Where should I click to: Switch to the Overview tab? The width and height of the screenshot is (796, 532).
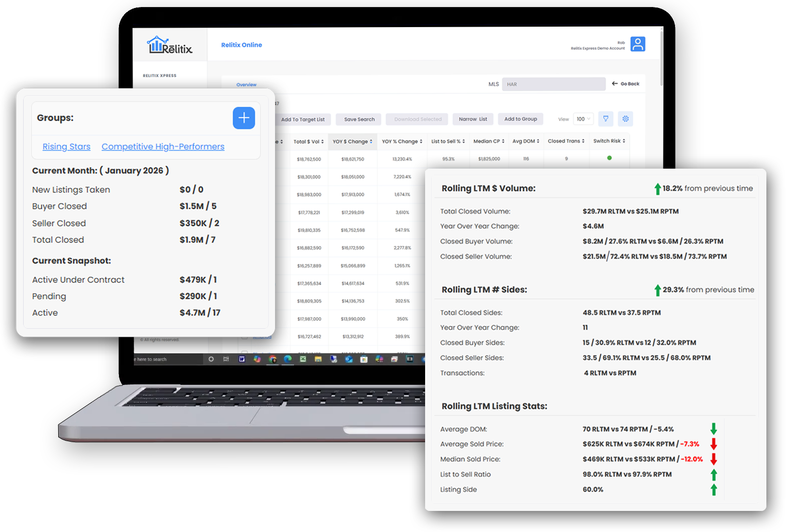tap(246, 85)
